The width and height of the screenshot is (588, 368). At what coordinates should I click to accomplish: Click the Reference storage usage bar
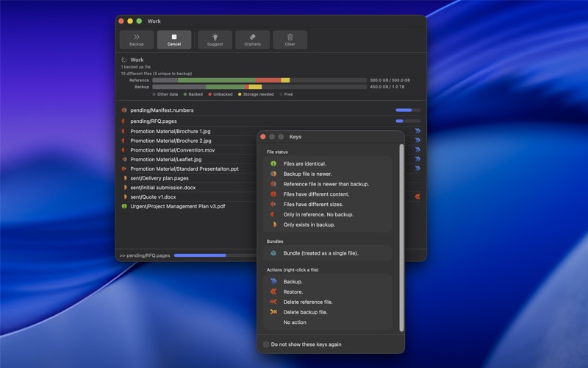coord(259,80)
